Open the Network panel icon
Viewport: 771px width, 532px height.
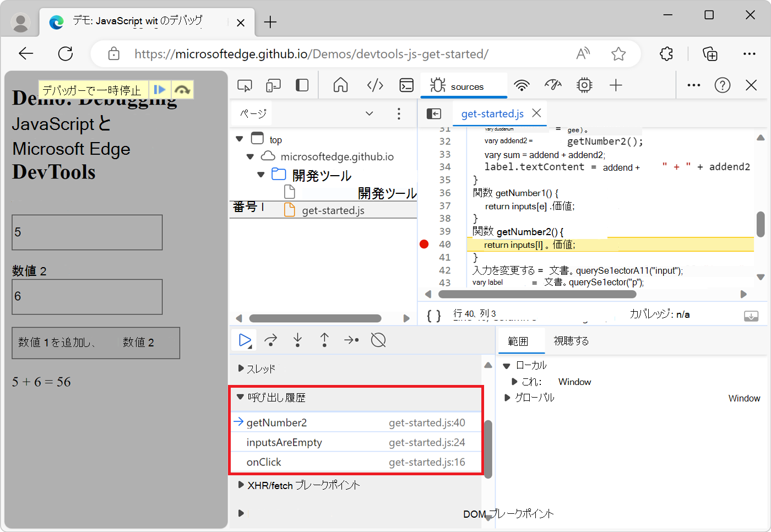(x=522, y=85)
